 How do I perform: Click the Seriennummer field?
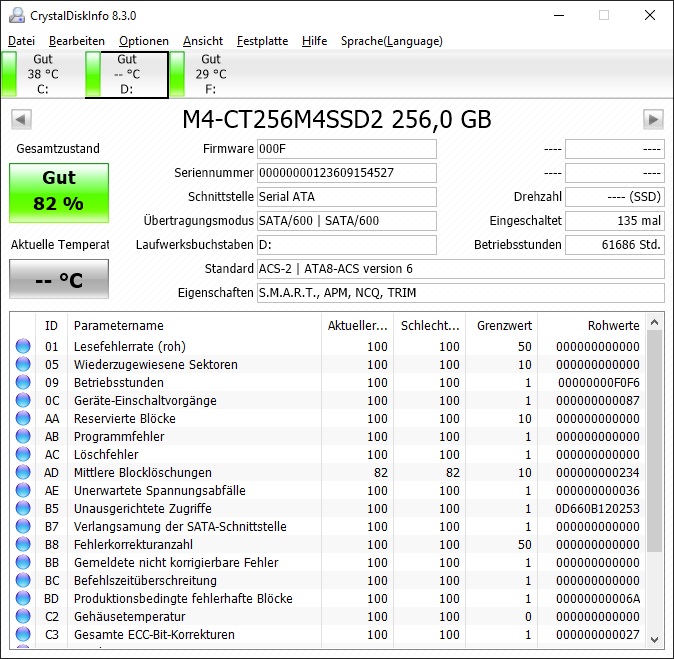[x=347, y=173]
